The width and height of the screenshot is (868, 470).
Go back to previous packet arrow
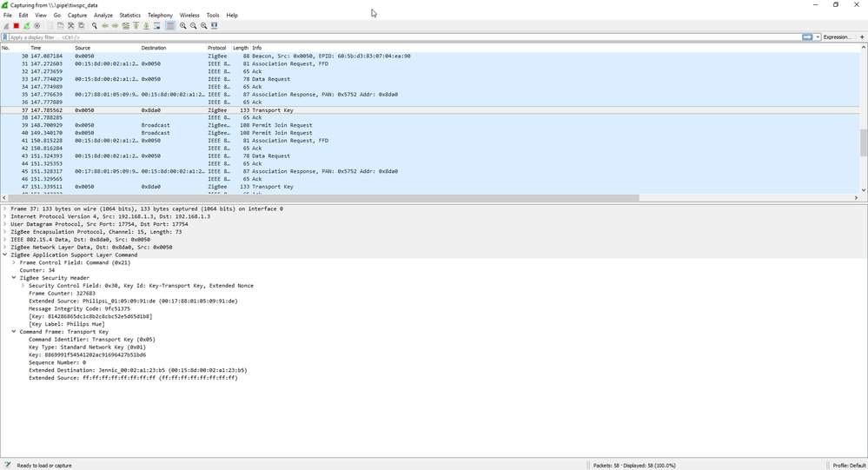point(104,26)
